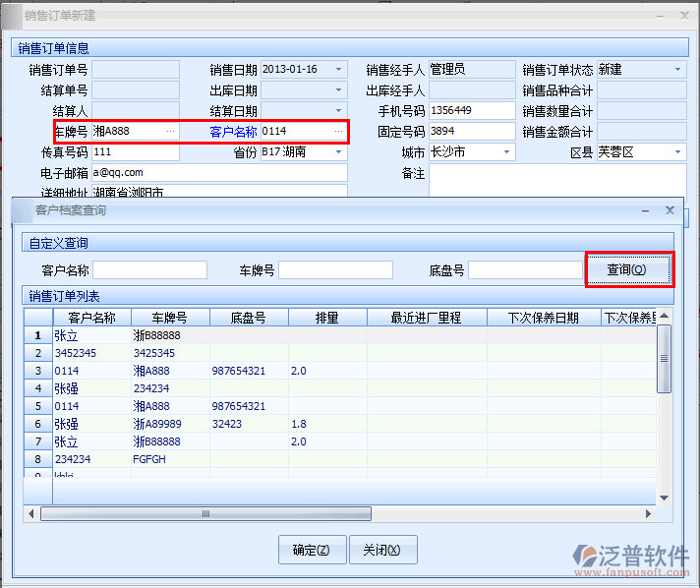
Task: Open the 客户名称 ellipsis lookup button
Action: pyautogui.click(x=339, y=131)
